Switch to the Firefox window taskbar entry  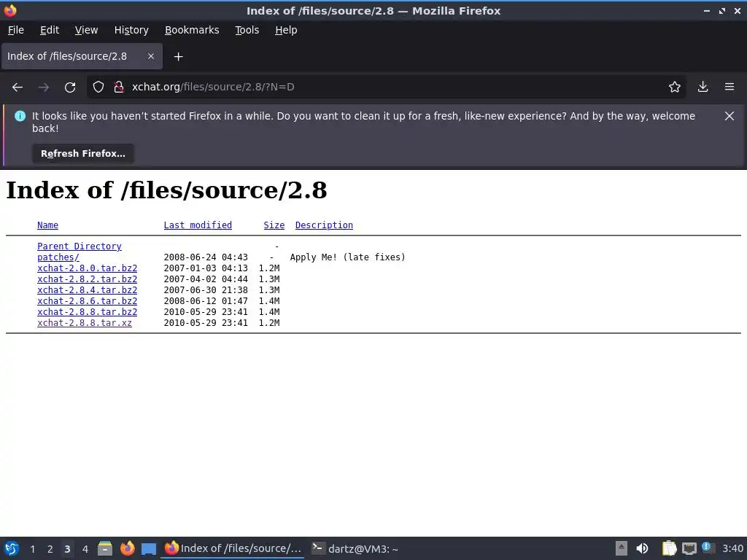pyautogui.click(x=233, y=548)
